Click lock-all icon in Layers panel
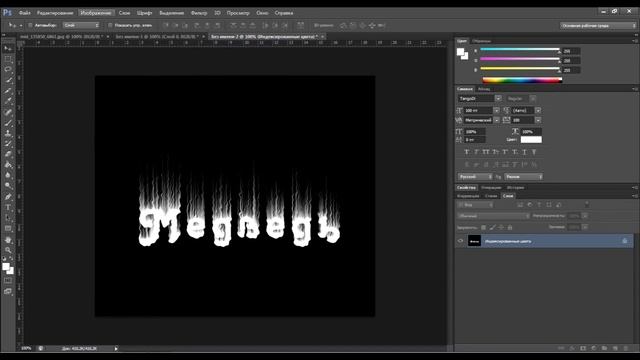The width and height of the screenshot is (640, 360). [x=510, y=227]
